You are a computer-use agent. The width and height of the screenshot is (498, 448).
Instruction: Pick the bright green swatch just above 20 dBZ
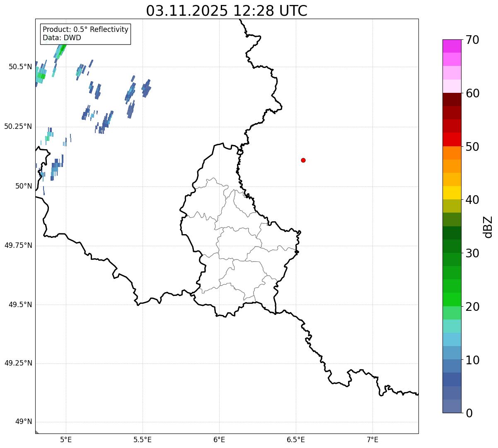[452, 300]
